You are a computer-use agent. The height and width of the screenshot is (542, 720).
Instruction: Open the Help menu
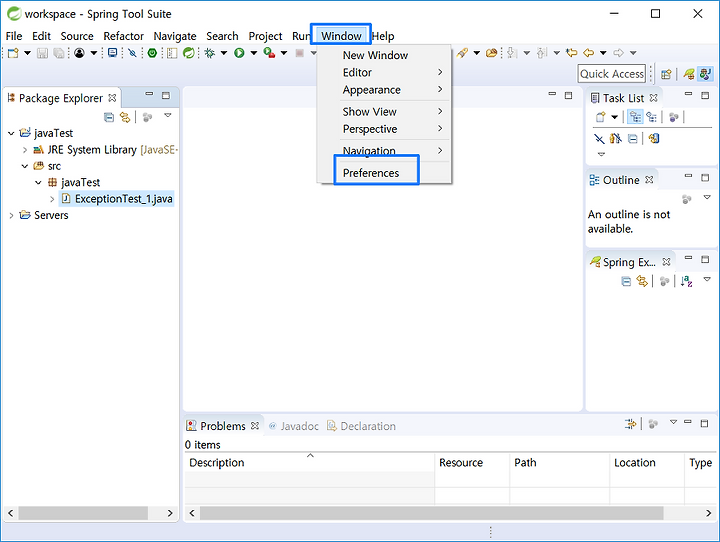(383, 36)
